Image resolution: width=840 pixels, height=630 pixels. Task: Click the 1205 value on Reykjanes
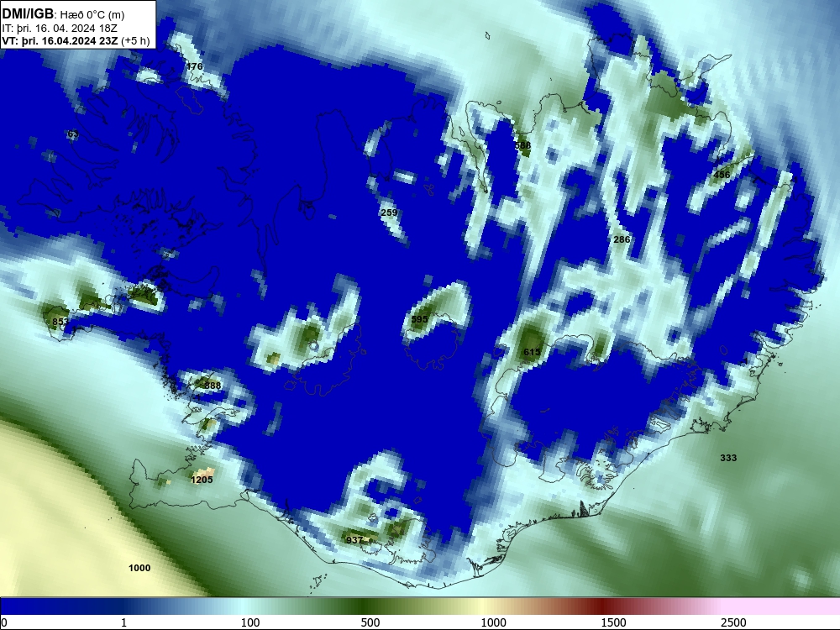coord(202,480)
